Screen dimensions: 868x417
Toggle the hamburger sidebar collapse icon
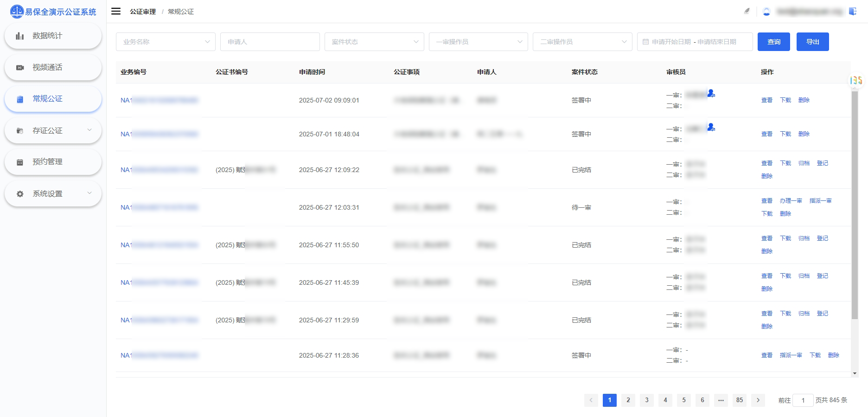116,11
